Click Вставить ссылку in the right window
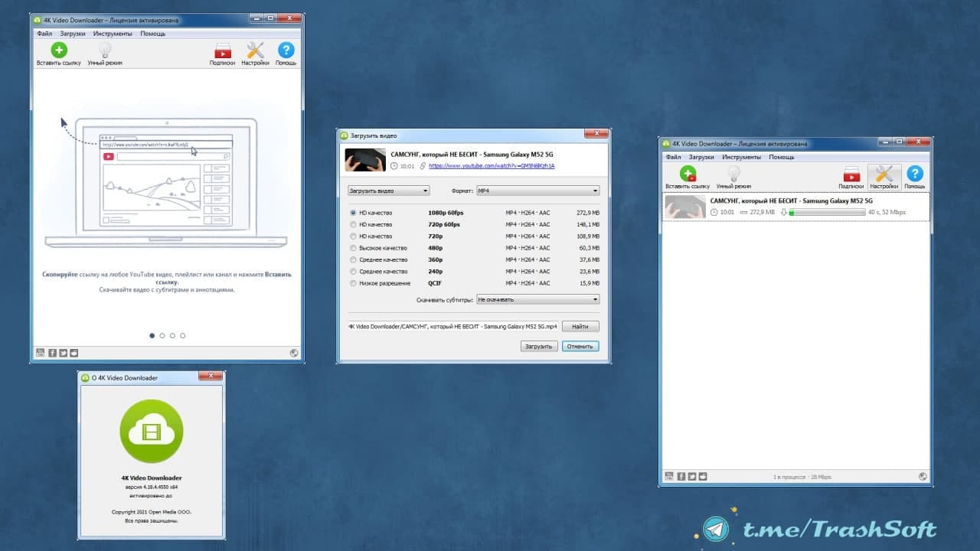The width and height of the screenshot is (980, 551). (x=688, y=178)
